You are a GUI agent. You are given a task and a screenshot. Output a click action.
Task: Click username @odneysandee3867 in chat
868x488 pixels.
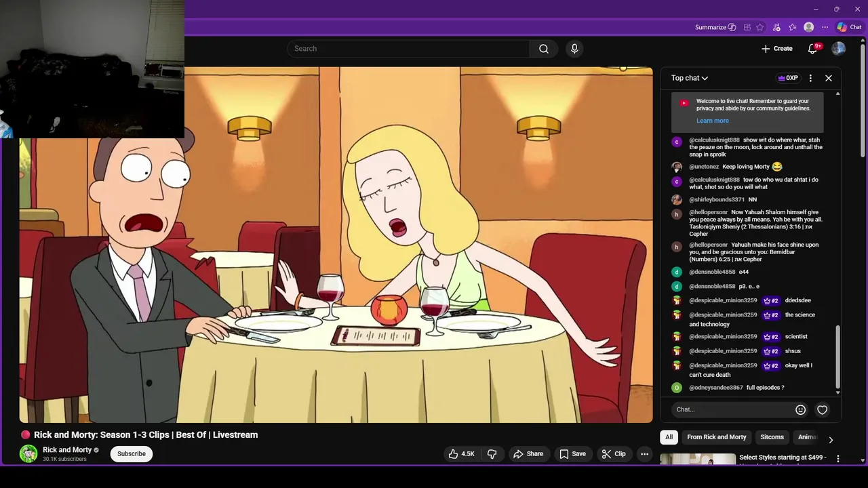tap(716, 388)
